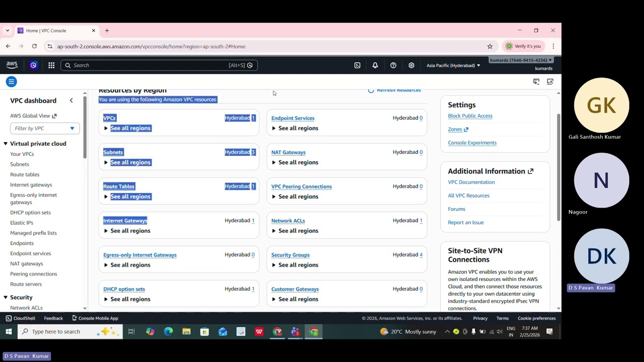This screenshot has width=644, height=362.
Task: Open Block Public Access settings
Action: click(470, 116)
